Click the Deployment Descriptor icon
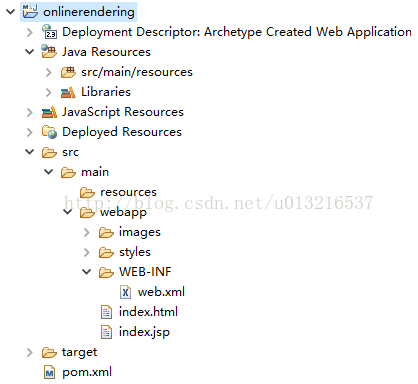The height and width of the screenshot is (384, 418). pos(49,32)
